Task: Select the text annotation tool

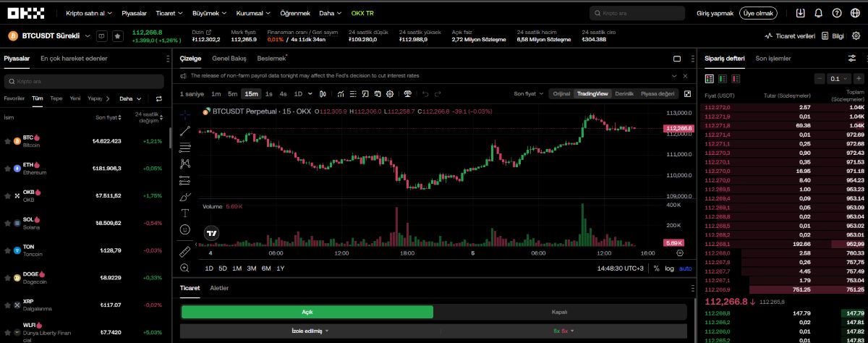Action: click(185, 213)
